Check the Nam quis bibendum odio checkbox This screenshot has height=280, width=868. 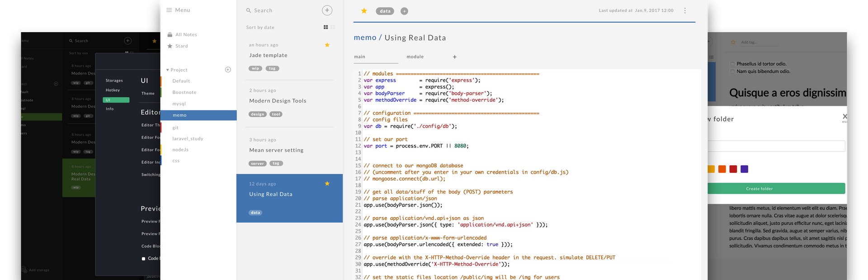tap(732, 71)
